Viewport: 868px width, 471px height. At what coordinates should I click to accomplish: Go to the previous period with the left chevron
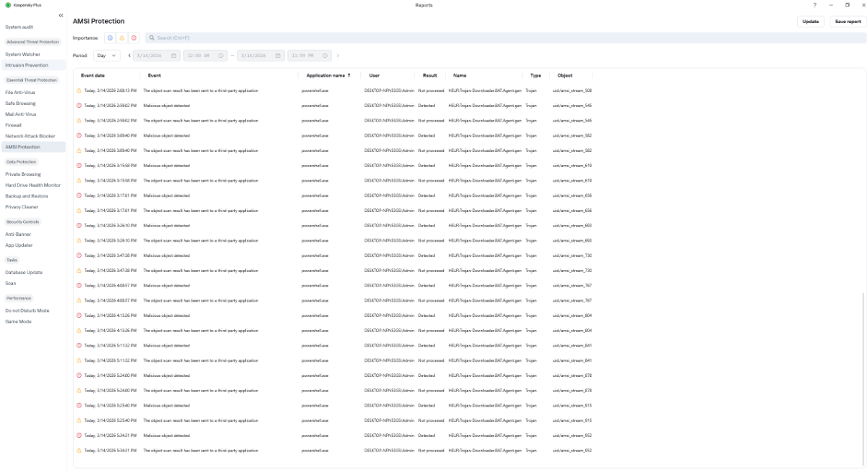click(129, 56)
